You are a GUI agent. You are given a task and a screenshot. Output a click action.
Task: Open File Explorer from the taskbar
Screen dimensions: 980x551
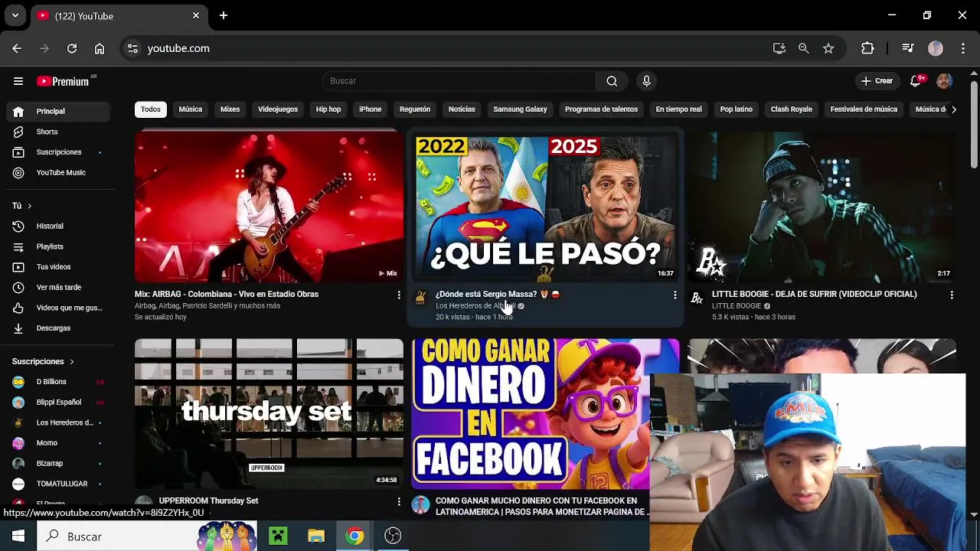tap(316, 536)
